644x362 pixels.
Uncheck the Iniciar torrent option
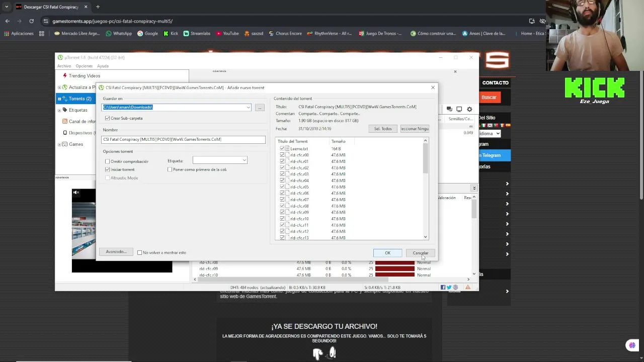[107, 169]
